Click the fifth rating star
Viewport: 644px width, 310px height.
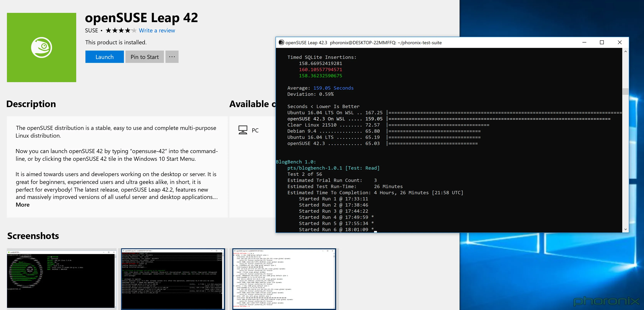pos(134,30)
